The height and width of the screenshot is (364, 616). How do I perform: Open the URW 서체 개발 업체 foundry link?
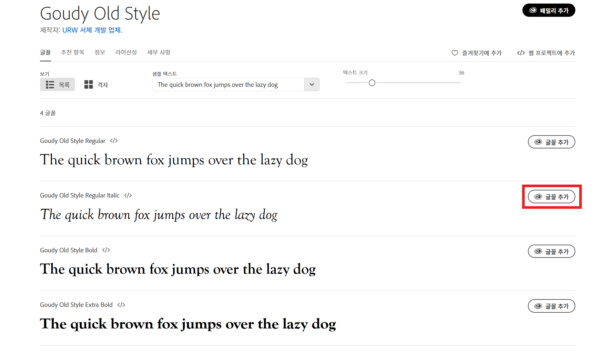coord(92,30)
